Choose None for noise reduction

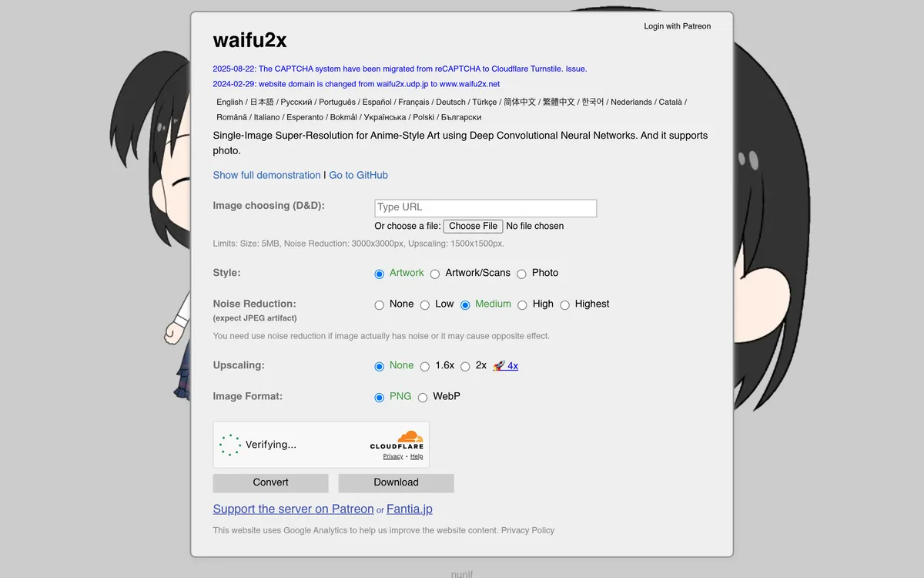pyautogui.click(x=379, y=305)
